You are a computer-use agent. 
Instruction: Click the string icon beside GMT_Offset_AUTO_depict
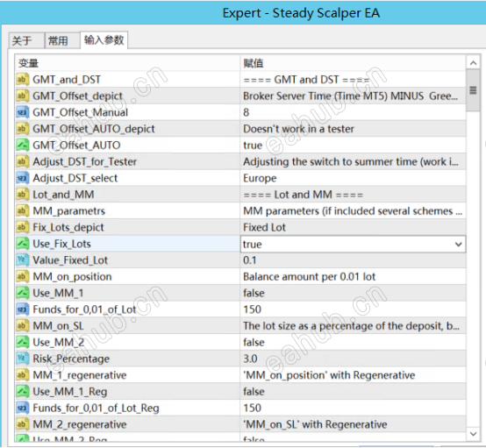(22, 129)
